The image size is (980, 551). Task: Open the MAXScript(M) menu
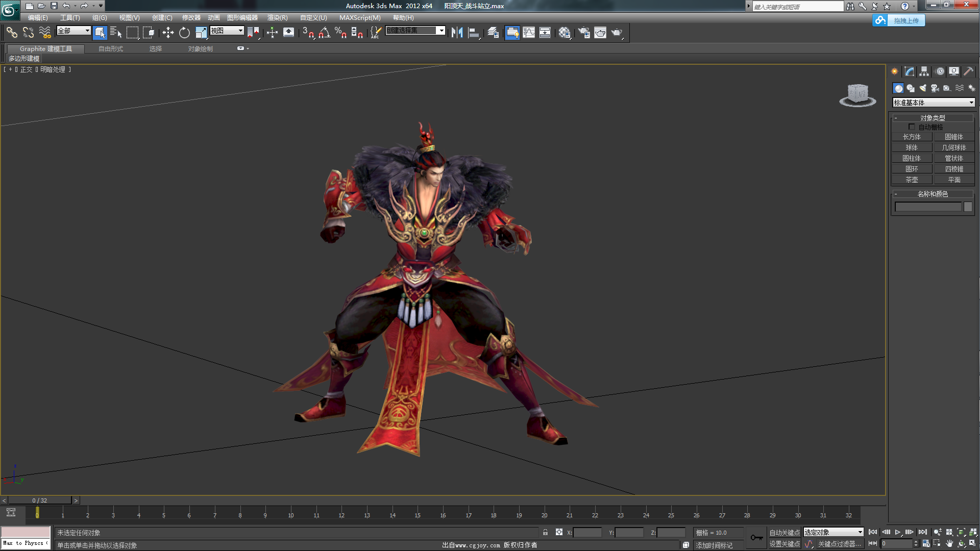(360, 18)
